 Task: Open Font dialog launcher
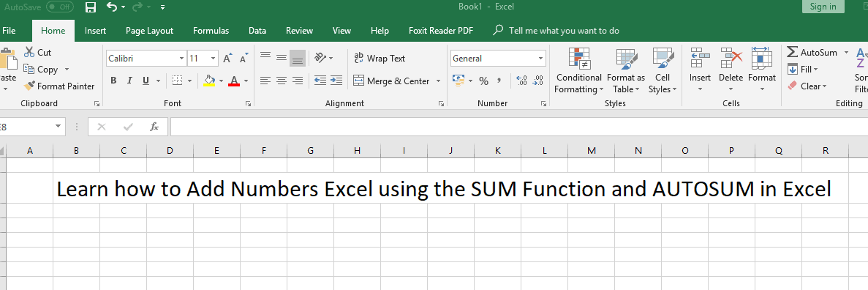248,104
